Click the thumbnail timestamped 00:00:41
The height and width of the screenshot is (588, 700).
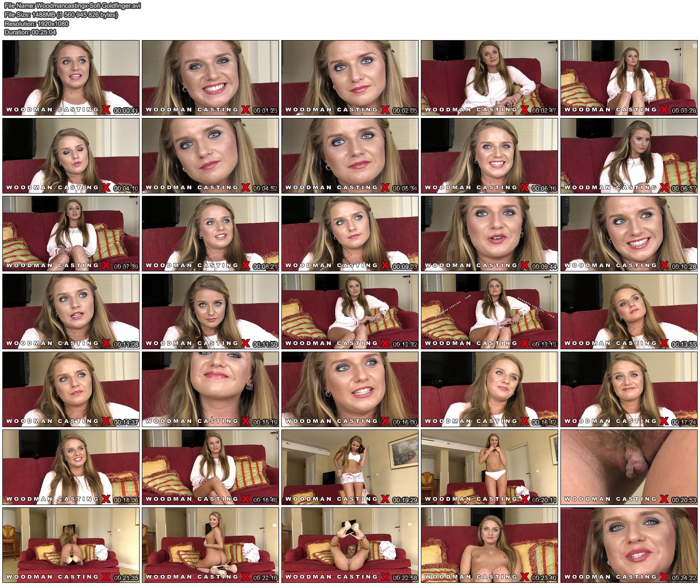pyautogui.click(x=71, y=78)
